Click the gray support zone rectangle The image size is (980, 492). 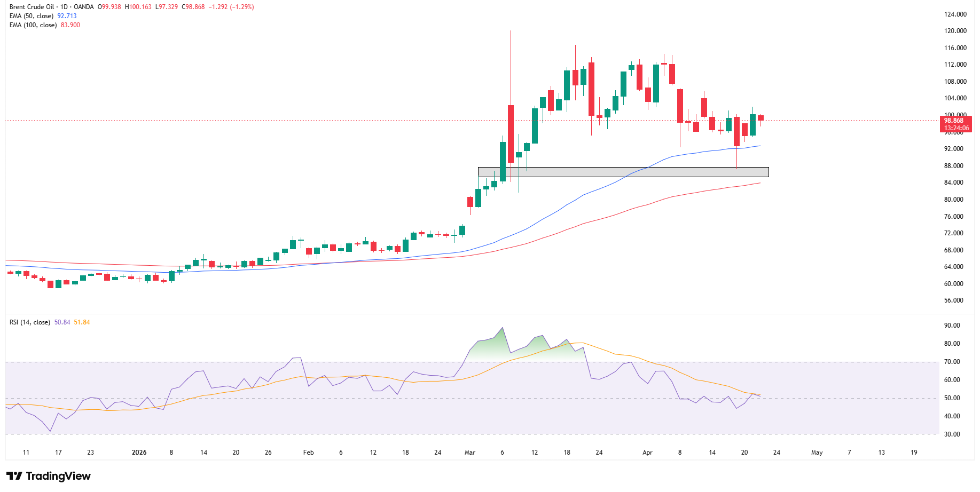click(x=623, y=172)
